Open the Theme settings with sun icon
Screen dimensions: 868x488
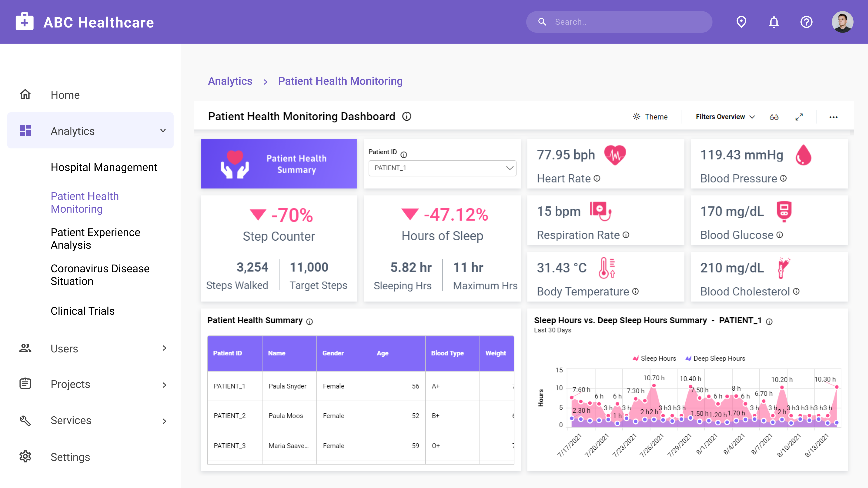pyautogui.click(x=650, y=117)
